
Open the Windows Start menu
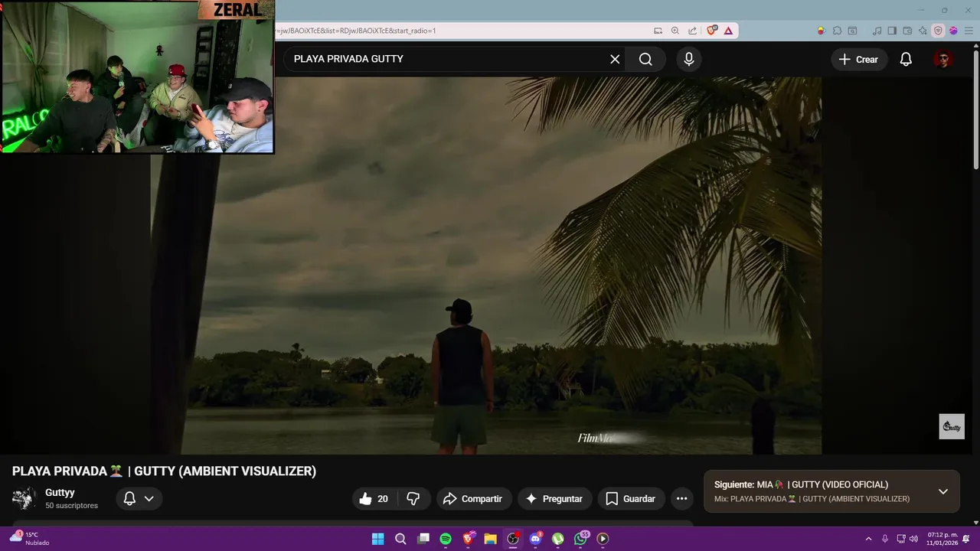click(377, 539)
